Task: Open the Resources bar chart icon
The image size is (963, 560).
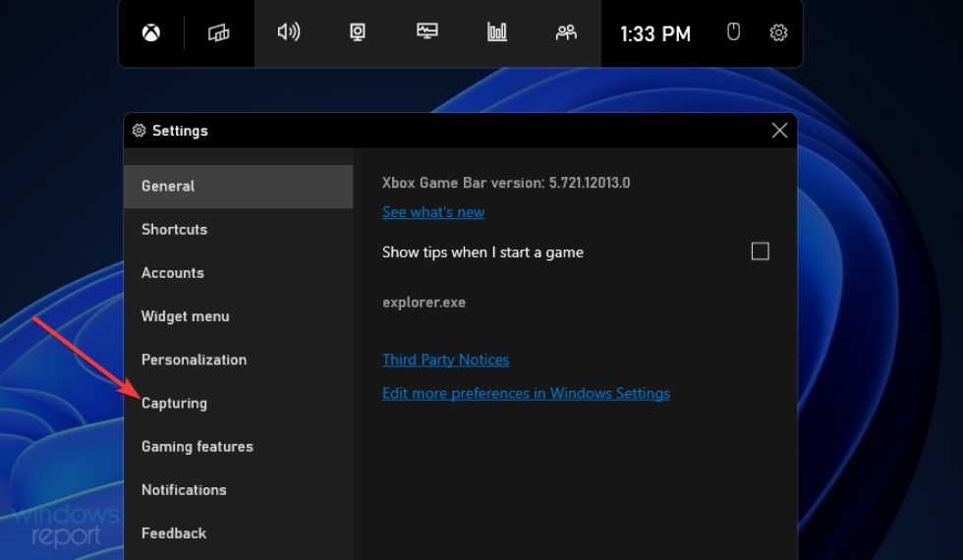Action: click(497, 32)
